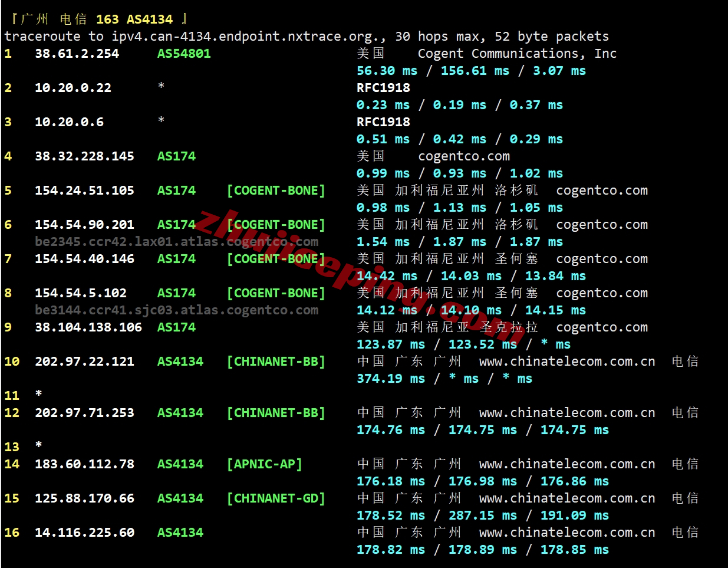728x568 pixels.
Task: Select latency value 156.61 ms
Action: (475, 71)
